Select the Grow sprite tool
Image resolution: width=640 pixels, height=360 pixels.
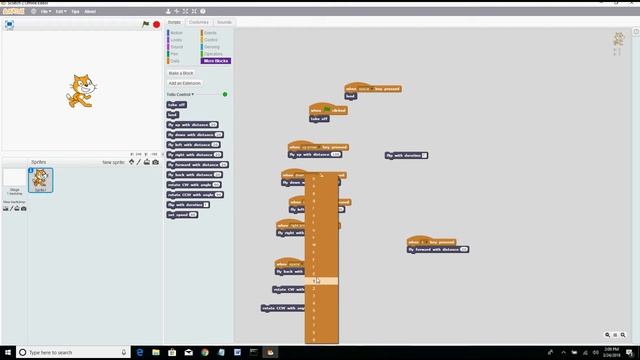click(185, 11)
